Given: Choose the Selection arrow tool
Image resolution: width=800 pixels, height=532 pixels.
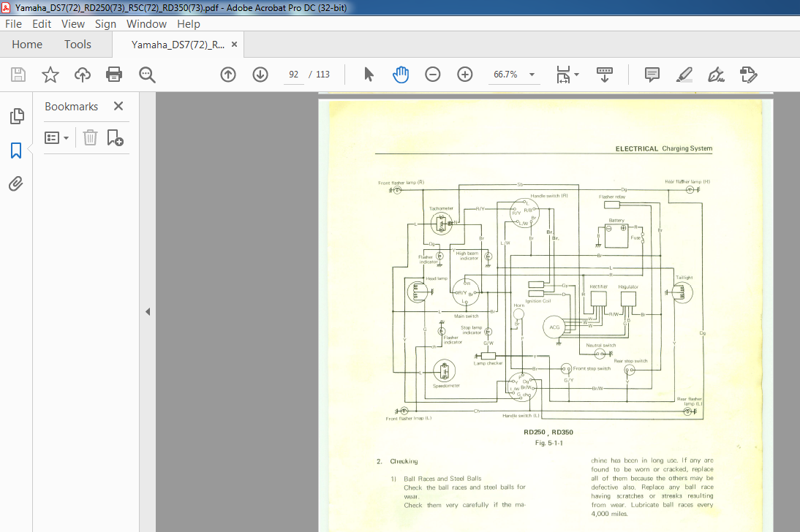Looking at the screenshot, I should click(369, 75).
